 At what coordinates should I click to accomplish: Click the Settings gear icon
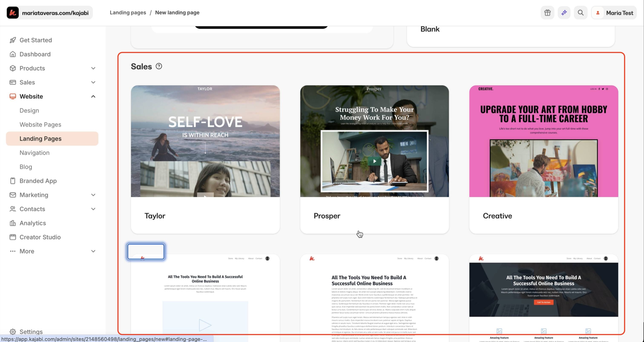pyautogui.click(x=13, y=332)
